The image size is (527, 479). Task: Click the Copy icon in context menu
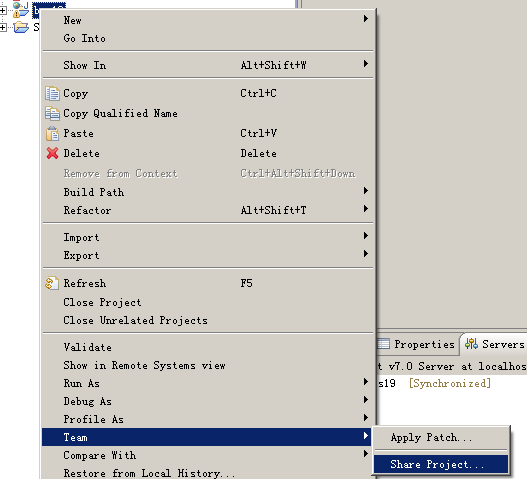click(x=52, y=93)
